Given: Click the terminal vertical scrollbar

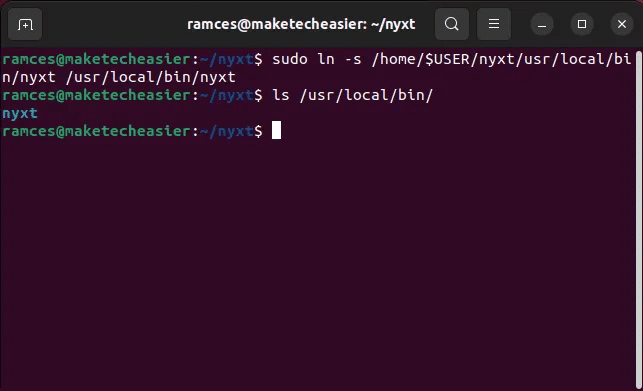Looking at the screenshot, I should coord(639,220).
